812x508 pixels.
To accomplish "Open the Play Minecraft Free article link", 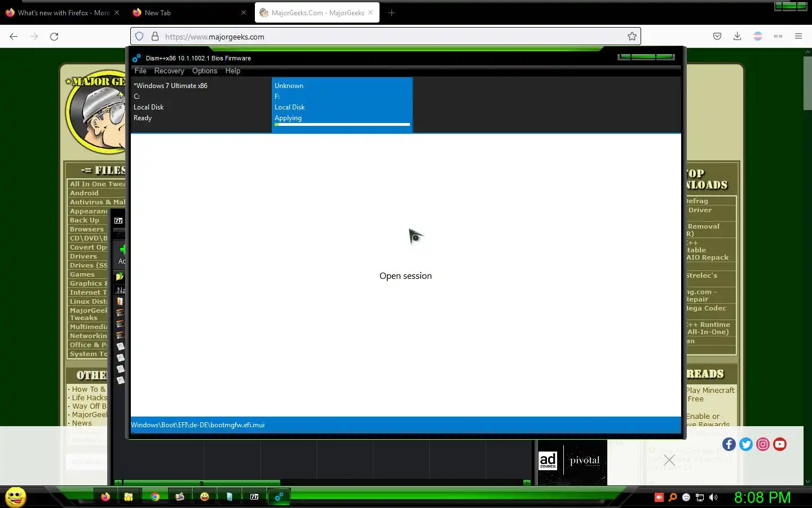I will click(x=710, y=395).
